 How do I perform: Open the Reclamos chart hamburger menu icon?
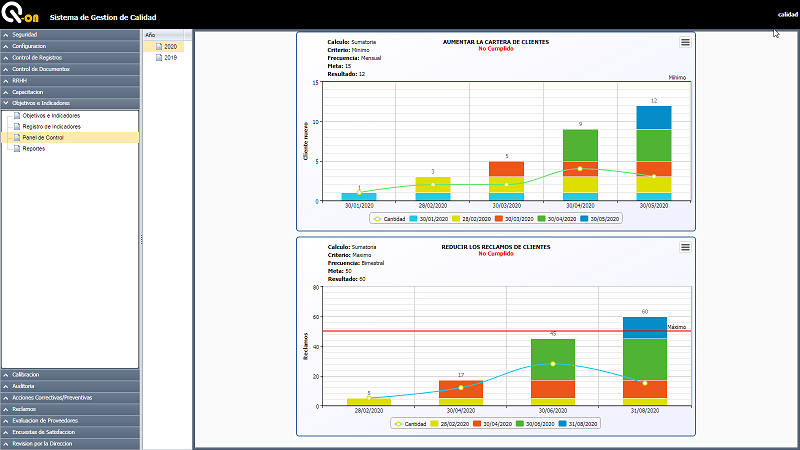[685, 247]
